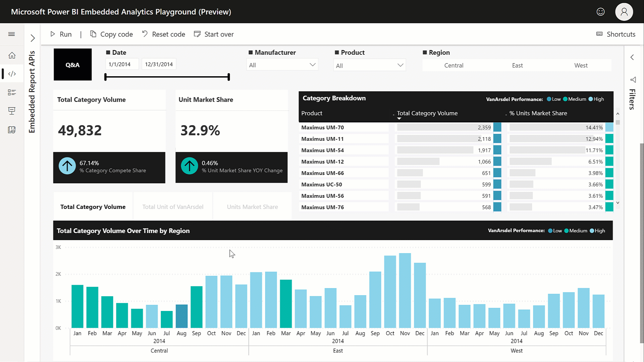Select the East region filter
The width and height of the screenshot is (644, 362).
click(517, 65)
